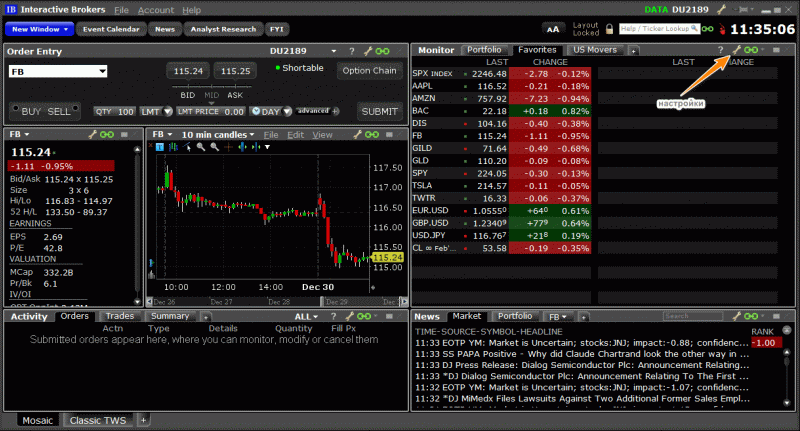
Task: Open the Option Chain button
Action: click(x=369, y=70)
